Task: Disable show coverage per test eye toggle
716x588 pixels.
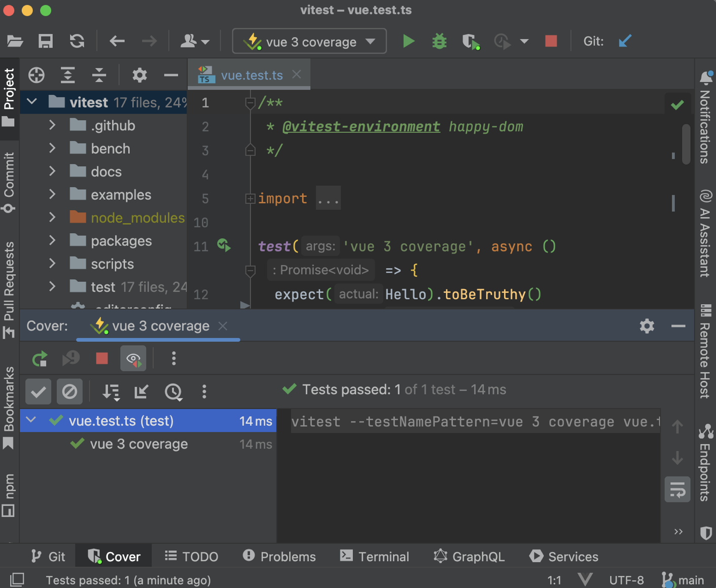Action: (x=133, y=358)
